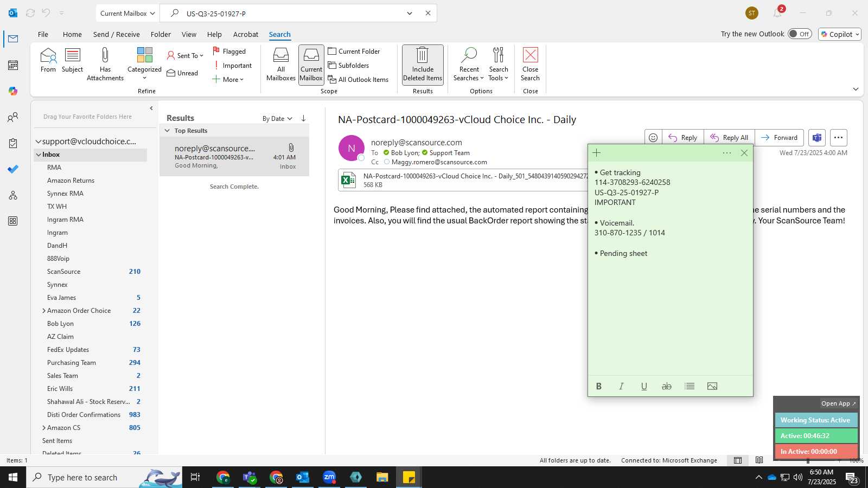
Task: Open To Do checkmark in navigation bar
Action: [x=13, y=169]
